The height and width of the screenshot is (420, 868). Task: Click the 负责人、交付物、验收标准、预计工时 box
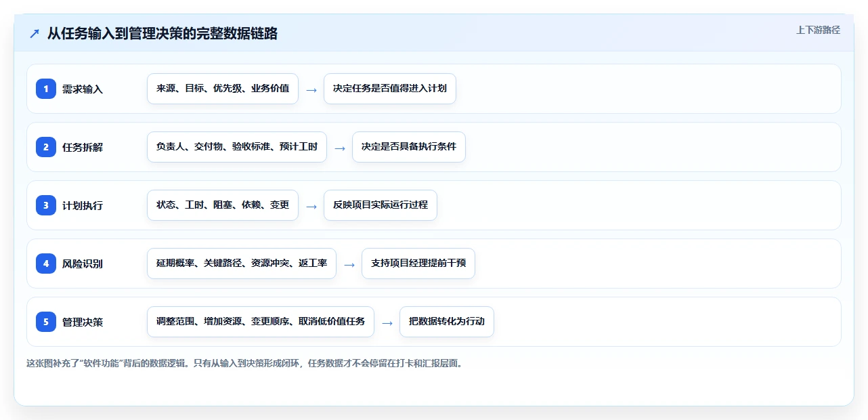point(237,147)
